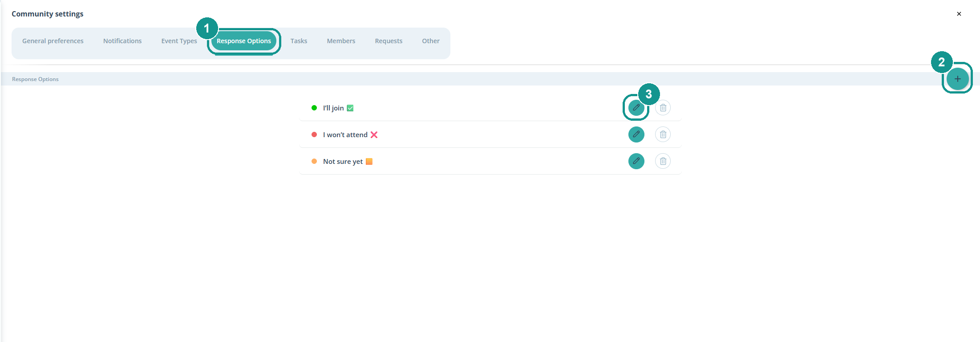980x342 pixels.
Task: Click the orange dot beside "Not sure yet"
Action: point(314,161)
